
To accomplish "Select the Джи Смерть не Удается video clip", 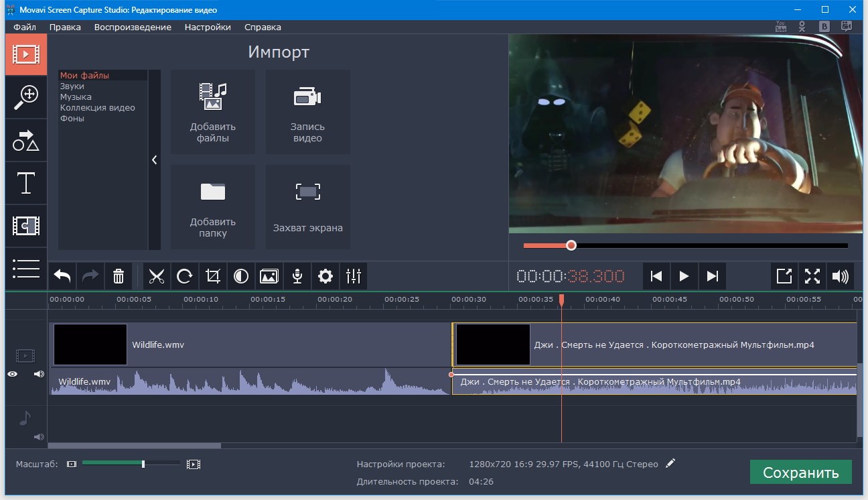I will pos(654,345).
